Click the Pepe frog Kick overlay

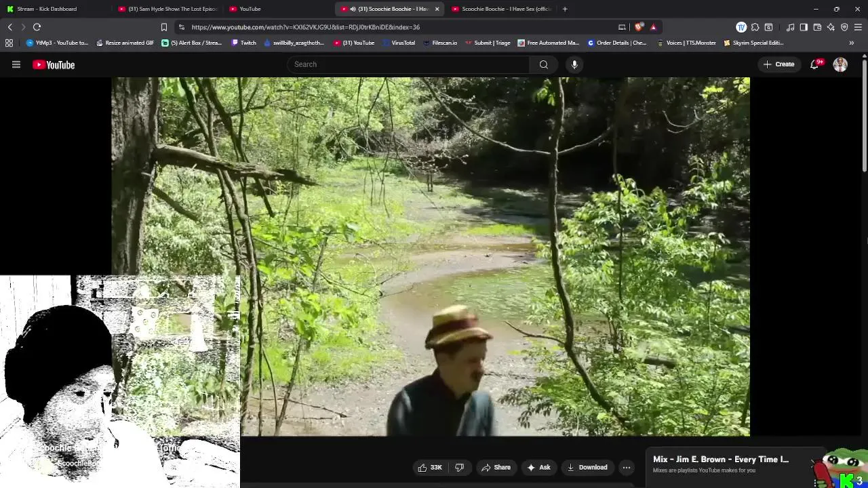841,468
